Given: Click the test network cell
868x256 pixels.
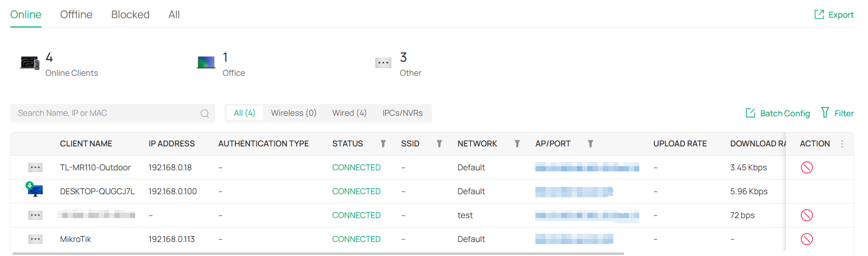Looking at the screenshot, I should [x=465, y=215].
